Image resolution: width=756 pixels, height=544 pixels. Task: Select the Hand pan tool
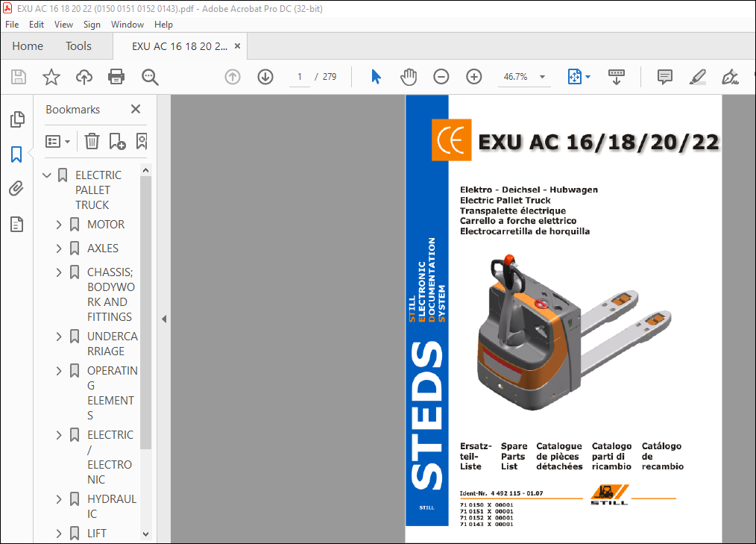point(409,77)
